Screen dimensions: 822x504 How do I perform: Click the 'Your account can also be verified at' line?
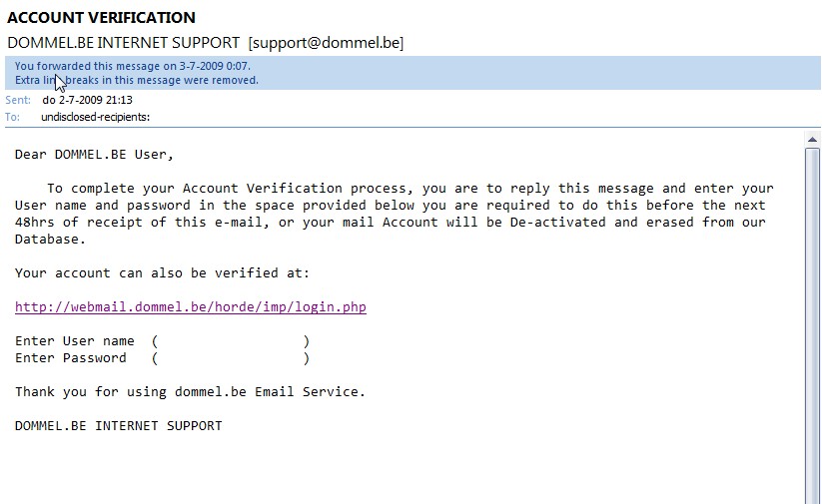(162, 273)
